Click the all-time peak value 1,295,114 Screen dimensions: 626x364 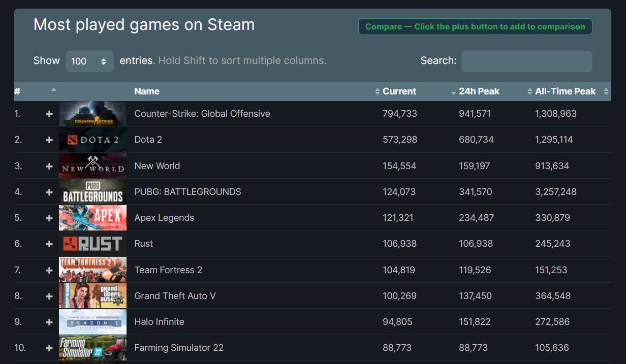tap(554, 140)
